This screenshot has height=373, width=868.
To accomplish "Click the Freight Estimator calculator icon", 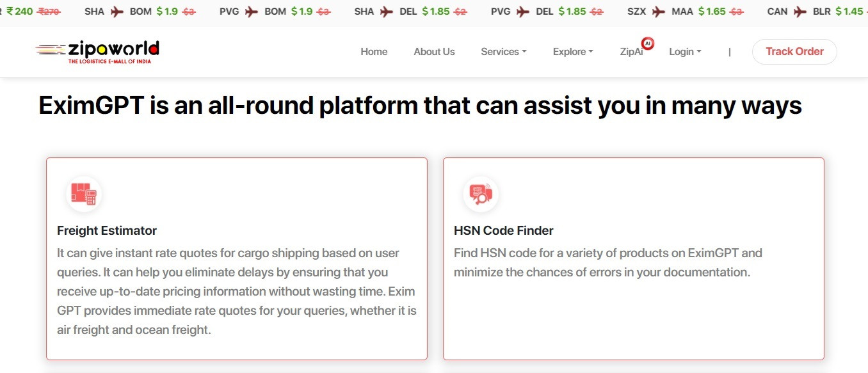I will [x=84, y=194].
